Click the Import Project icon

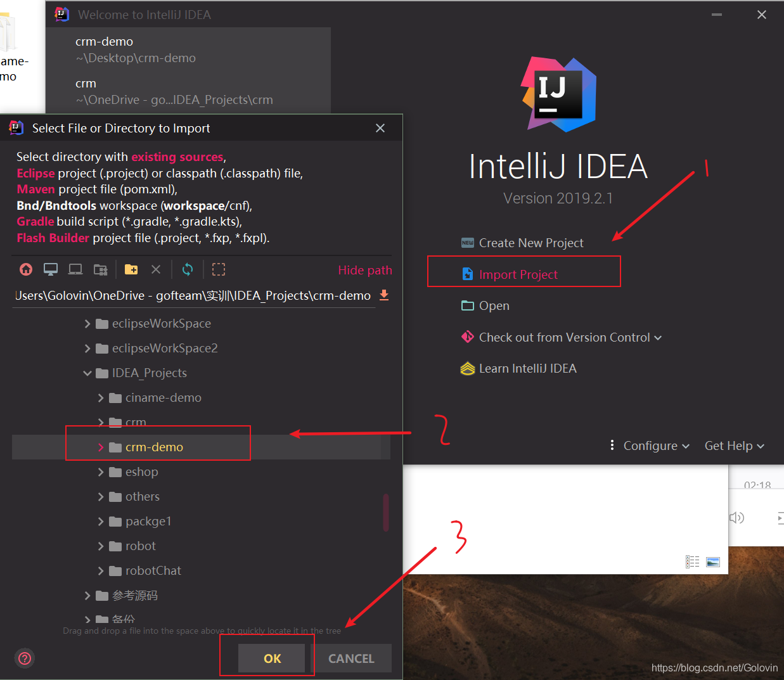point(468,274)
